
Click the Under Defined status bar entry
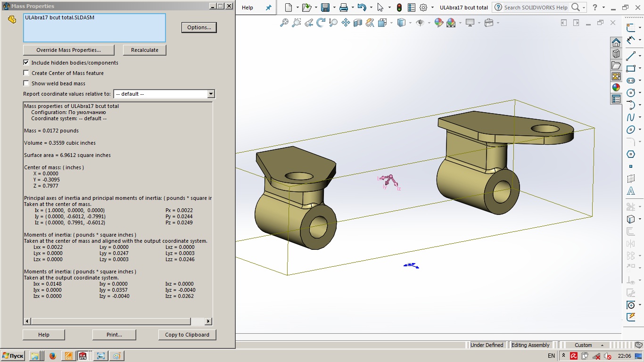pyautogui.click(x=487, y=345)
